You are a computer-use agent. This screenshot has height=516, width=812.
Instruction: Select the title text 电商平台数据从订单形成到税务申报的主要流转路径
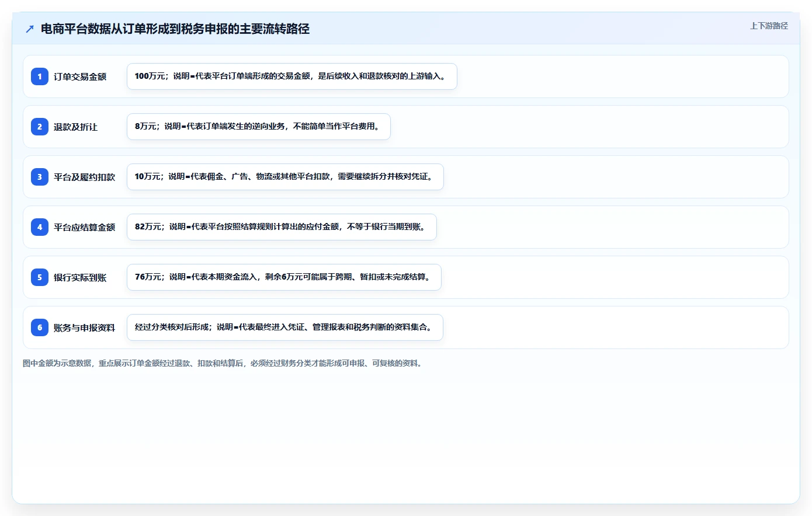coord(175,29)
